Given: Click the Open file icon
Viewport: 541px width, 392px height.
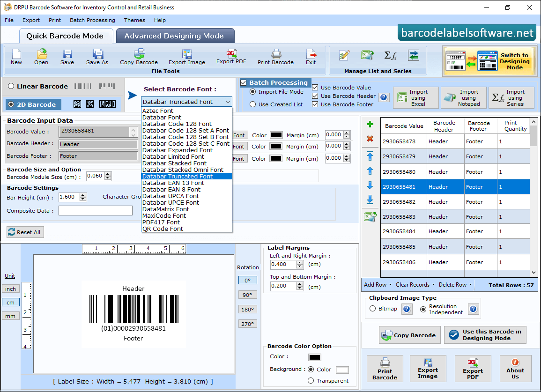Looking at the screenshot, I should coord(41,54).
